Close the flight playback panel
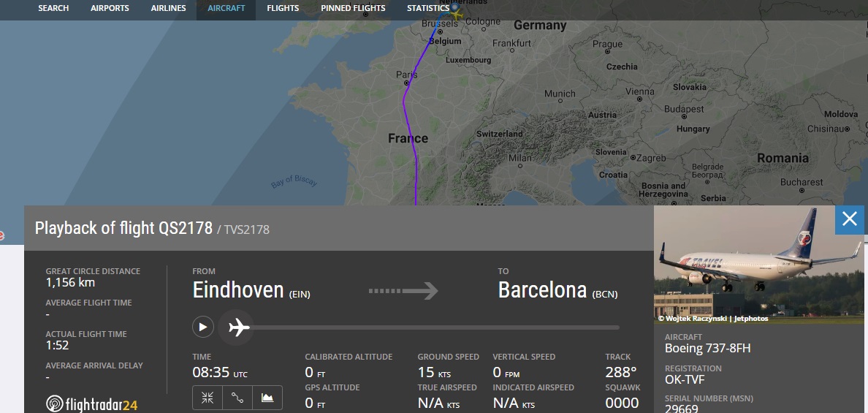868x413 pixels. tap(849, 219)
